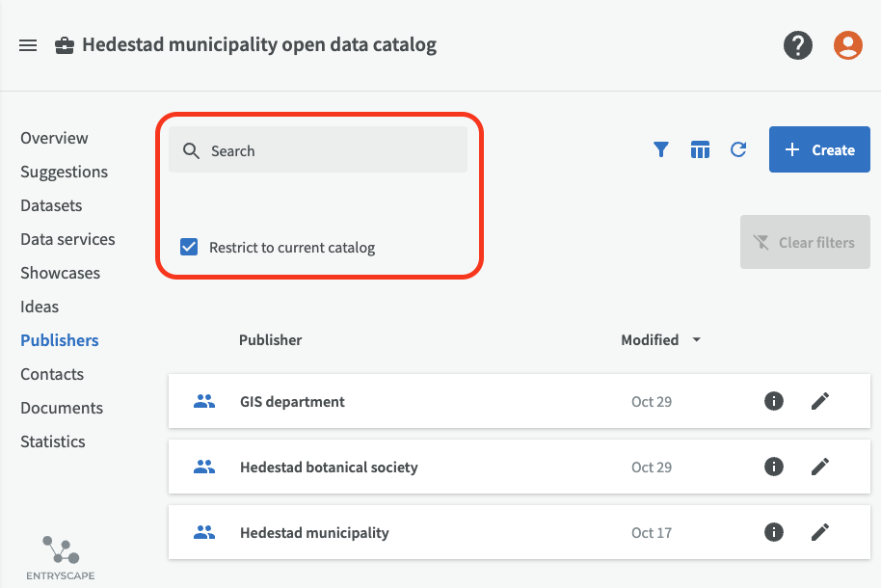Disable Restrict to current catalog
Viewport: 881px width, 588px height.
click(189, 247)
